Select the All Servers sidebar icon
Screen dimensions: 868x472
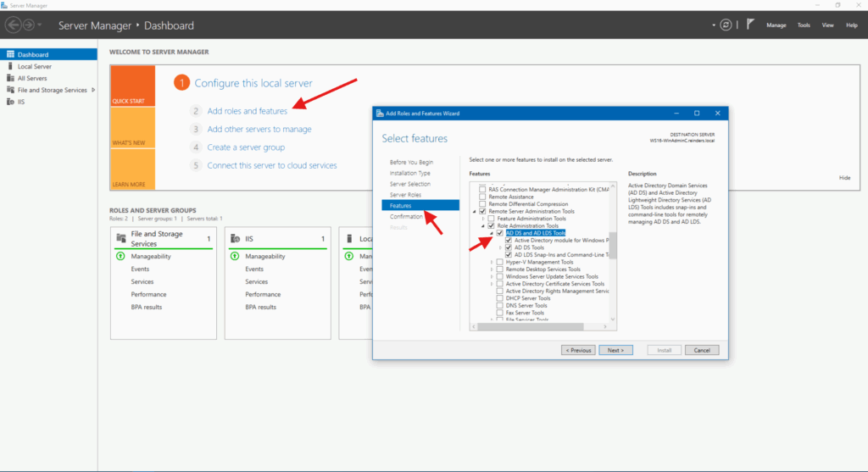click(x=9, y=78)
